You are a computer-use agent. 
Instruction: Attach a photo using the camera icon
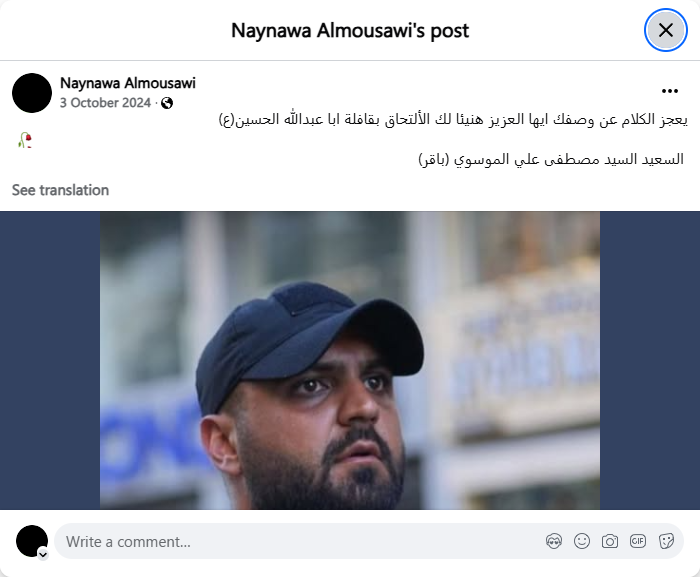[610, 541]
